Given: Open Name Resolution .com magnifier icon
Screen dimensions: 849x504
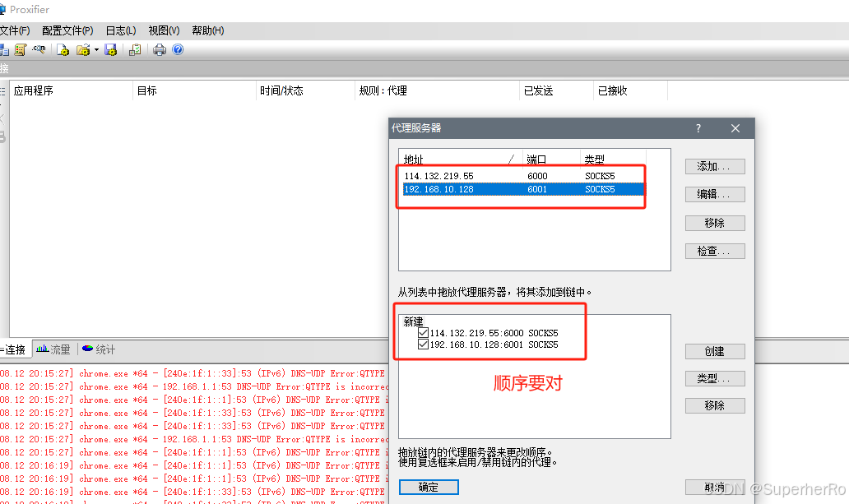Looking at the screenshot, I should 39,50.
